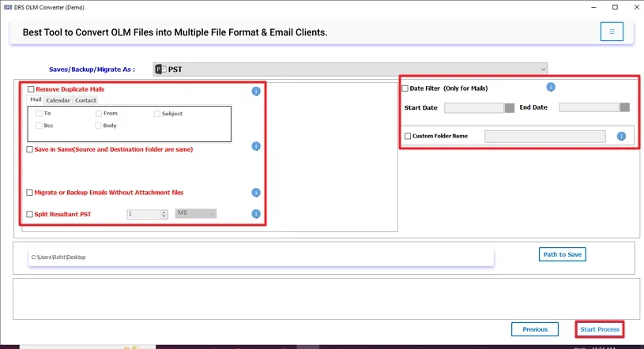The image size is (644, 349).
Task: Tick the Body field checkbox
Action: [x=98, y=126]
